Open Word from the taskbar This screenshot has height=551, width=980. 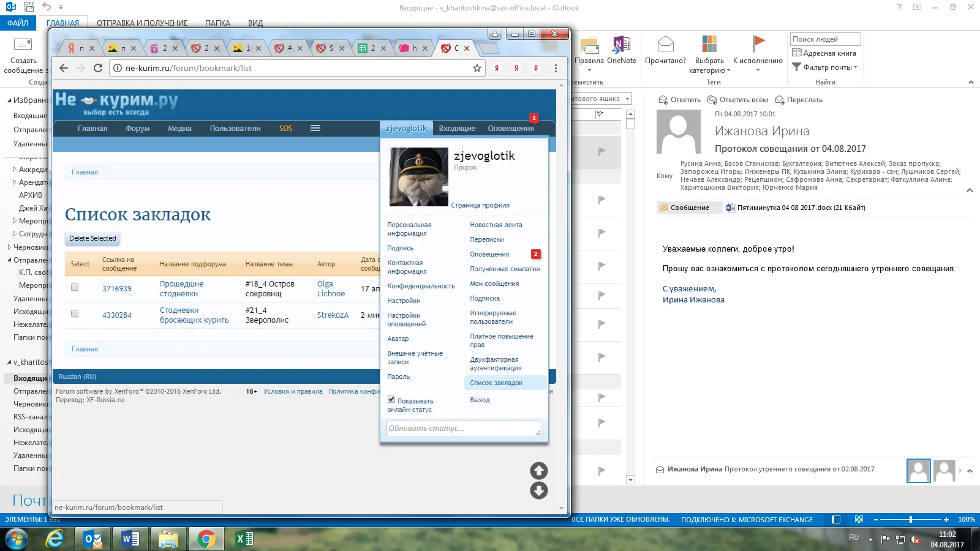click(130, 539)
